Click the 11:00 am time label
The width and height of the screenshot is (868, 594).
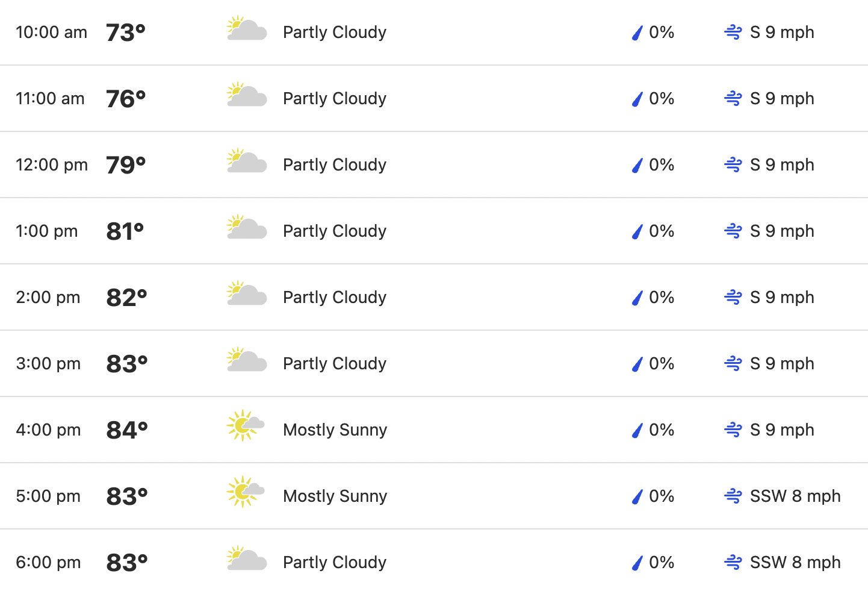50,98
